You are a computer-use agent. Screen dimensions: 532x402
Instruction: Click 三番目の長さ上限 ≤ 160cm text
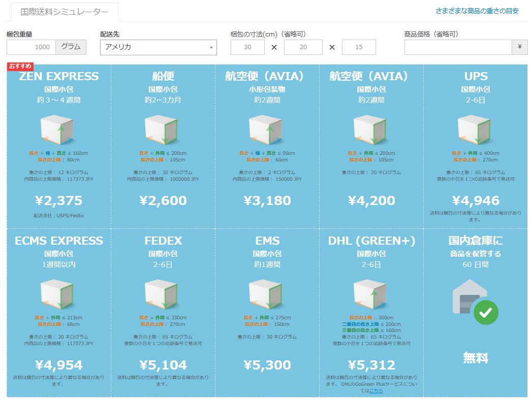click(371, 330)
